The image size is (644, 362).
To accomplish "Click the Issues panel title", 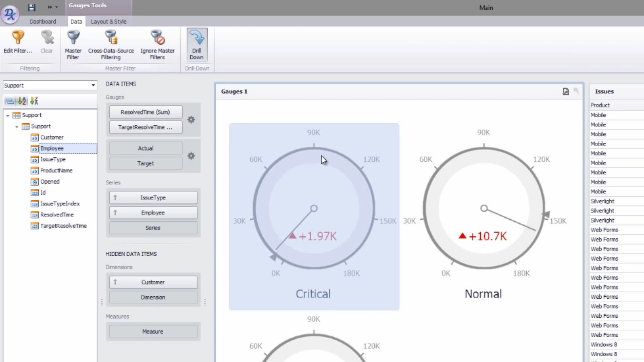I will [x=604, y=91].
